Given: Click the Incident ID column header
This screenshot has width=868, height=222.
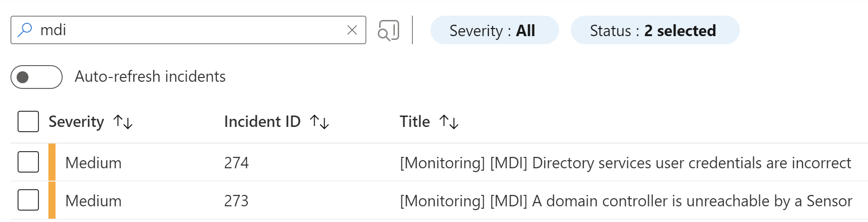Looking at the screenshot, I should [262, 122].
